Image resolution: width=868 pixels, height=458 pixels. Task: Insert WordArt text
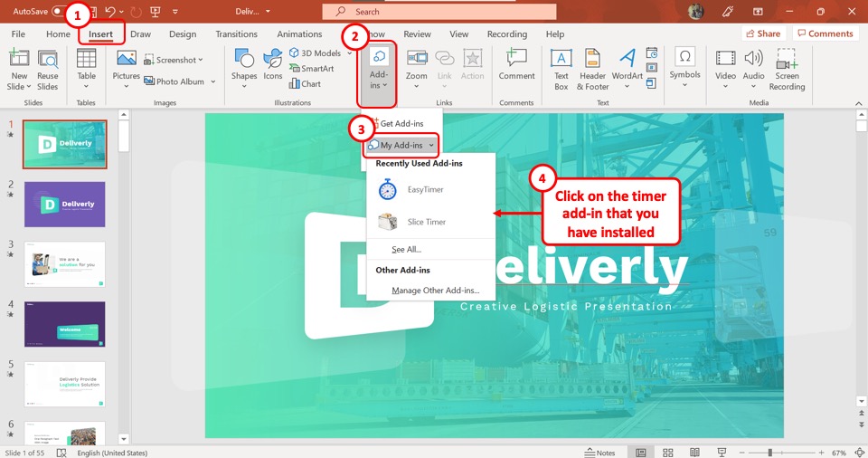(x=627, y=69)
